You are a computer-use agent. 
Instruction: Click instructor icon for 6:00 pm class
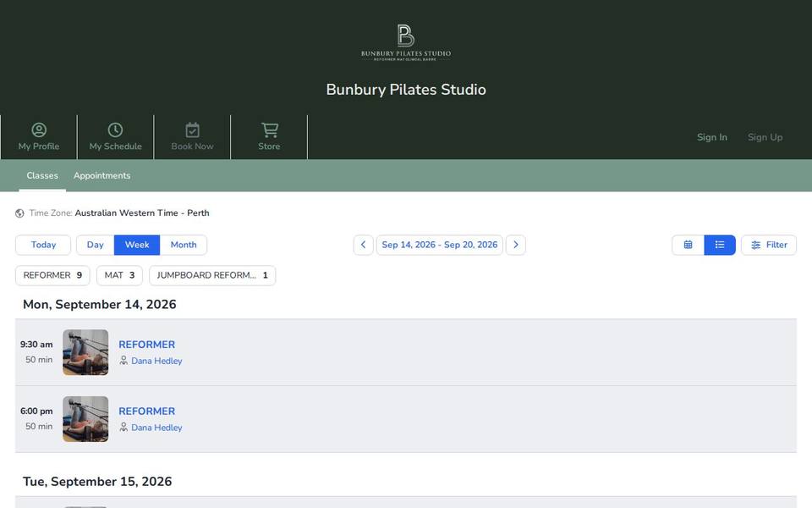tap(123, 427)
